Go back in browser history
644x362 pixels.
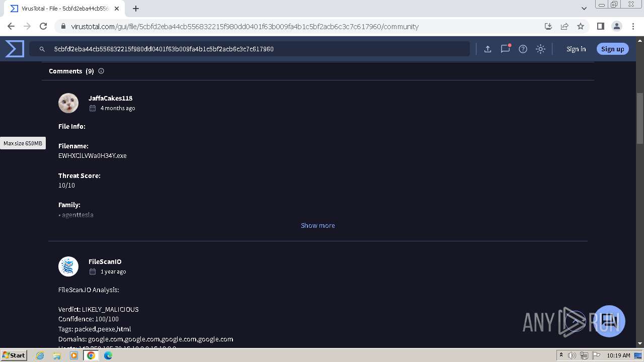(11, 26)
